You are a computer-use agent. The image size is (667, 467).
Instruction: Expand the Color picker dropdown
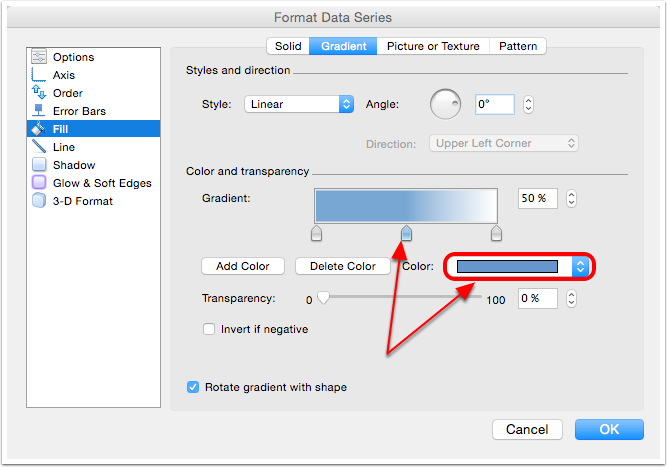579,266
